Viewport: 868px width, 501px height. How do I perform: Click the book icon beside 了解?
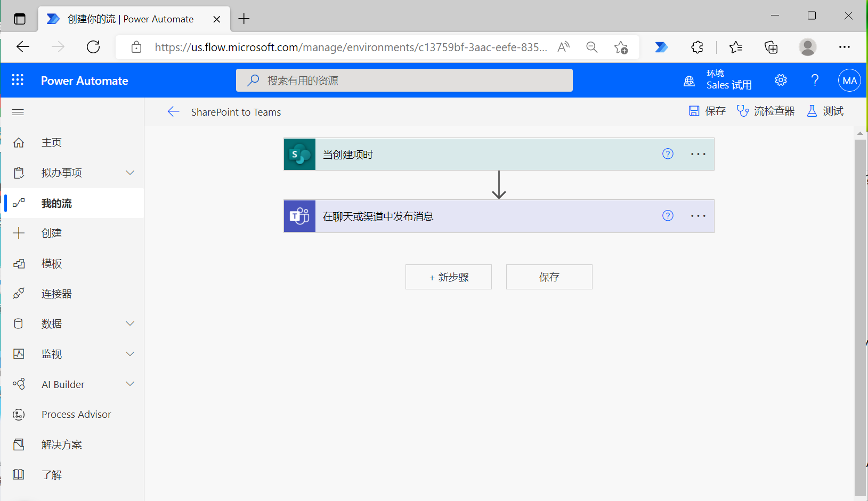[19, 474]
